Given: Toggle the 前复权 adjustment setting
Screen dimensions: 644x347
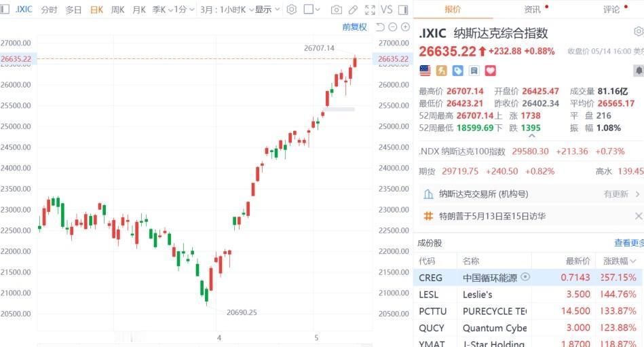Looking at the screenshot, I should click(x=354, y=27).
